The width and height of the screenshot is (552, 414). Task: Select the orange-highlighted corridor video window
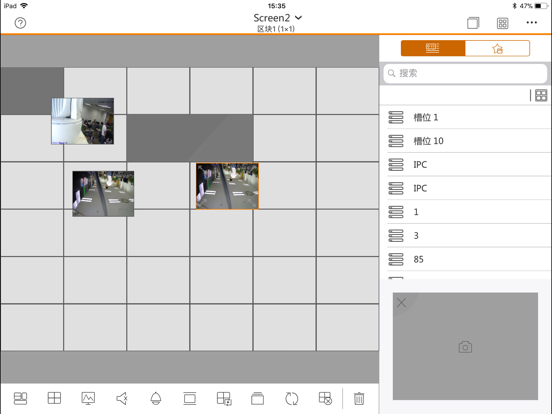click(227, 186)
